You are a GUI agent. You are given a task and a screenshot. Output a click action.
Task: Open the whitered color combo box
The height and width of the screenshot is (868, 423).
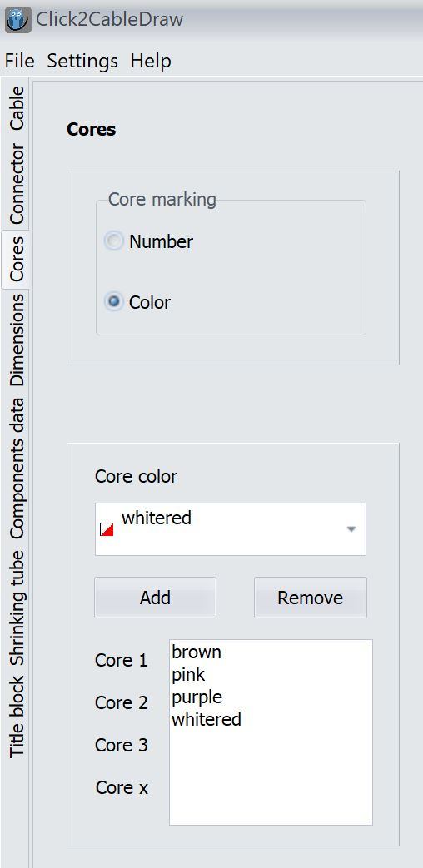click(x=231, y=529)
